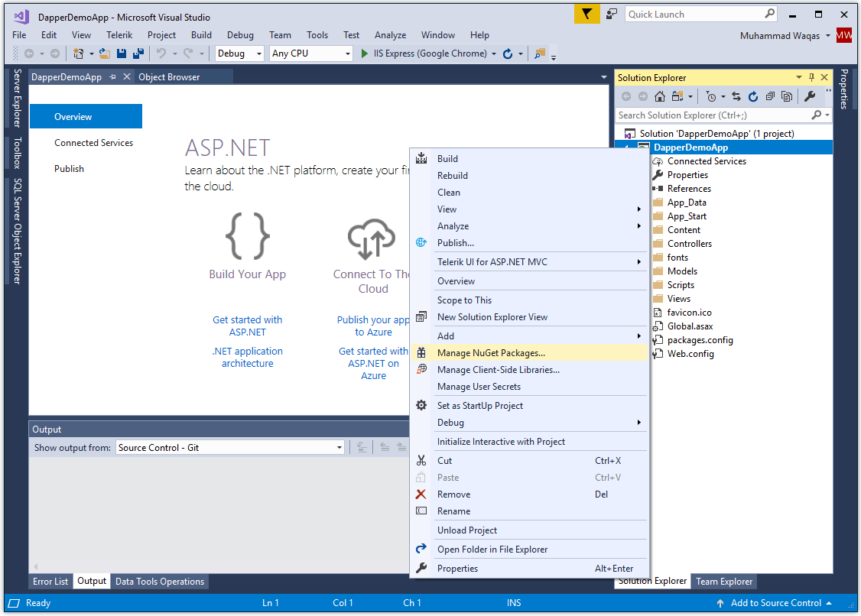Change the Show output from dropdown
Image resolution: width=861 pixels, height=616 pixels.
pyautogui.click(x=229, y=446)
